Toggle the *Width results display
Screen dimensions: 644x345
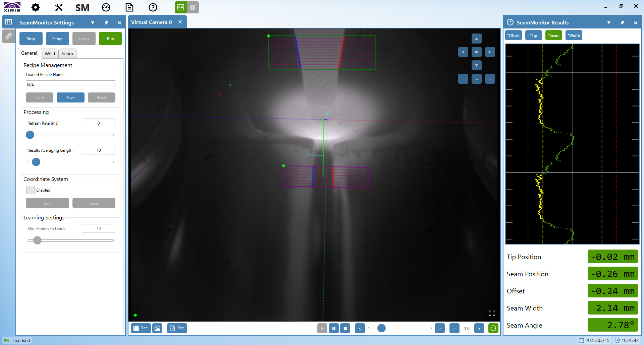pyautogui.click(x=574, y=35)
